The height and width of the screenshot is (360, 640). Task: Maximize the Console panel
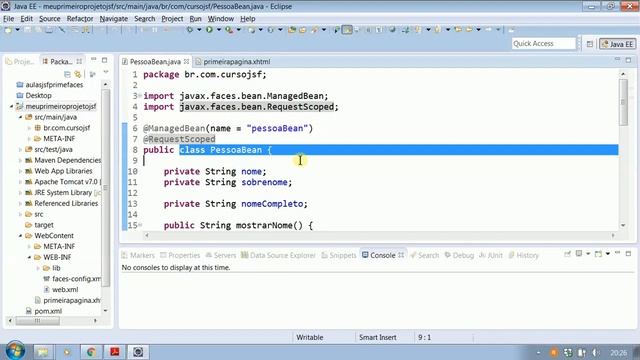pyautogui.click(x=629, y=254)
